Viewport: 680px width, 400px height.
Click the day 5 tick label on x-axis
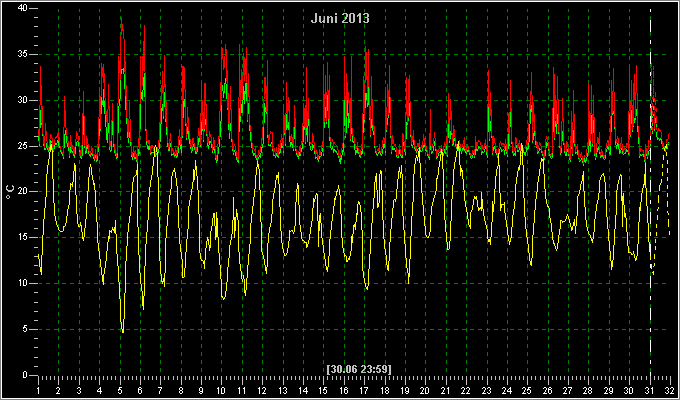[x=120, y=390]
